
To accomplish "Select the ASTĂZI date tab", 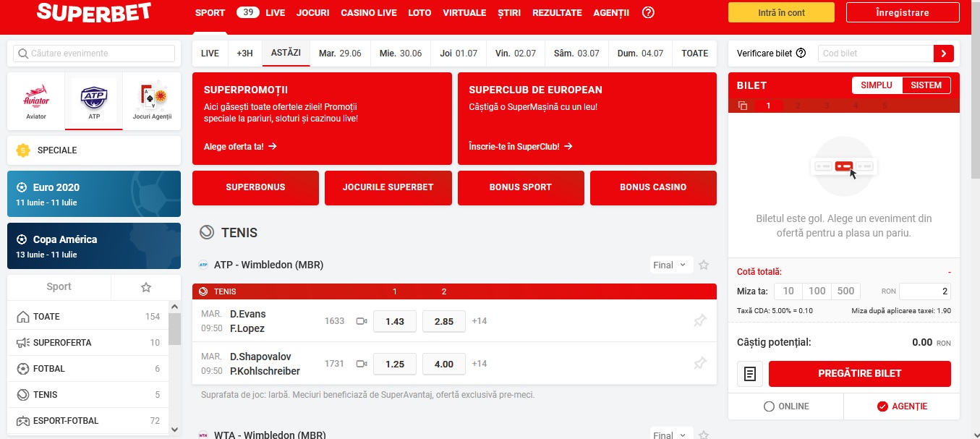I will click(x=286, y=54).
